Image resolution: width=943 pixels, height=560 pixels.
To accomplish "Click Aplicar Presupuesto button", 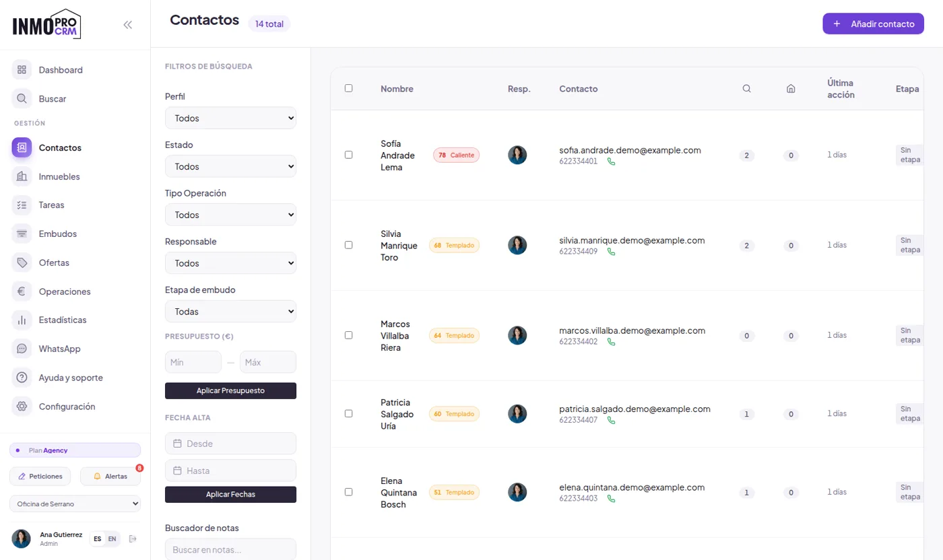I will point(230,390).
